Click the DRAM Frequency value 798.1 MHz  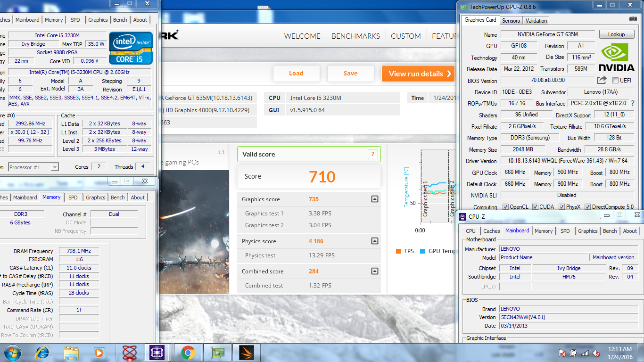point(79,251)
